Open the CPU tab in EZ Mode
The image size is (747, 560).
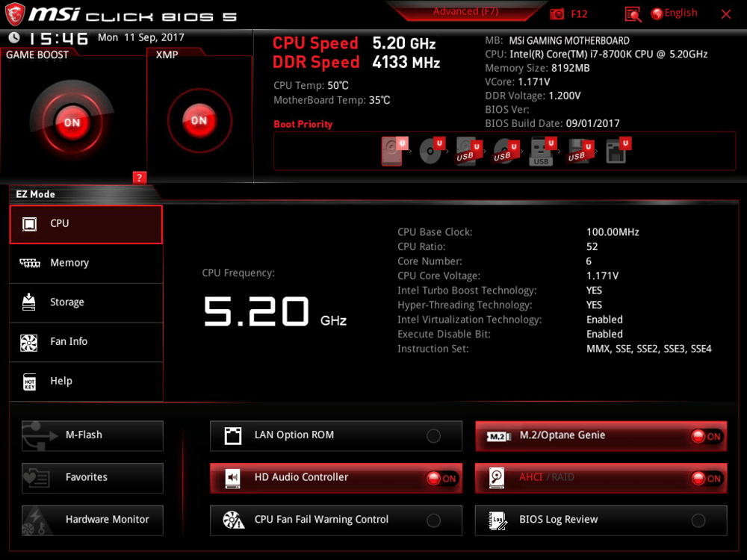click(x=86, y=224)
